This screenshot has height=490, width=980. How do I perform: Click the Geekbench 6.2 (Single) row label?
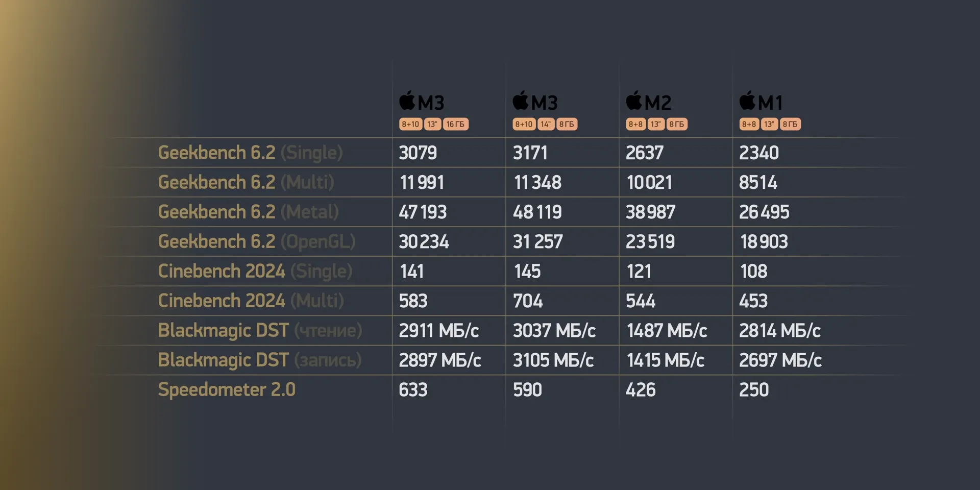(250, 153)
